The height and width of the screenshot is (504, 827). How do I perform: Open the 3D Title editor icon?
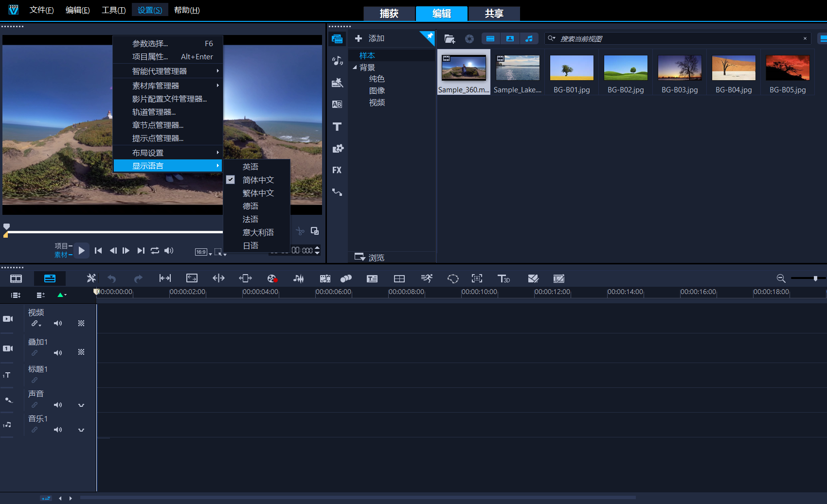(x=503, y=278)
